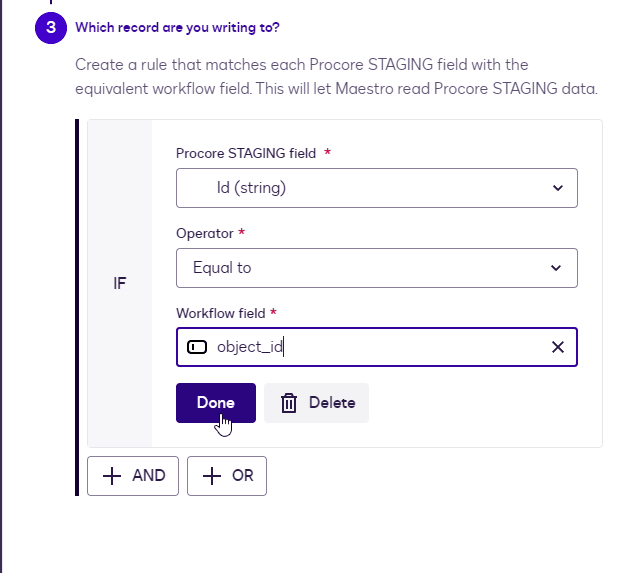Click the "Workflow field" label
The height and width of the screenshot is (573, 642).
[x=220, y=313]
